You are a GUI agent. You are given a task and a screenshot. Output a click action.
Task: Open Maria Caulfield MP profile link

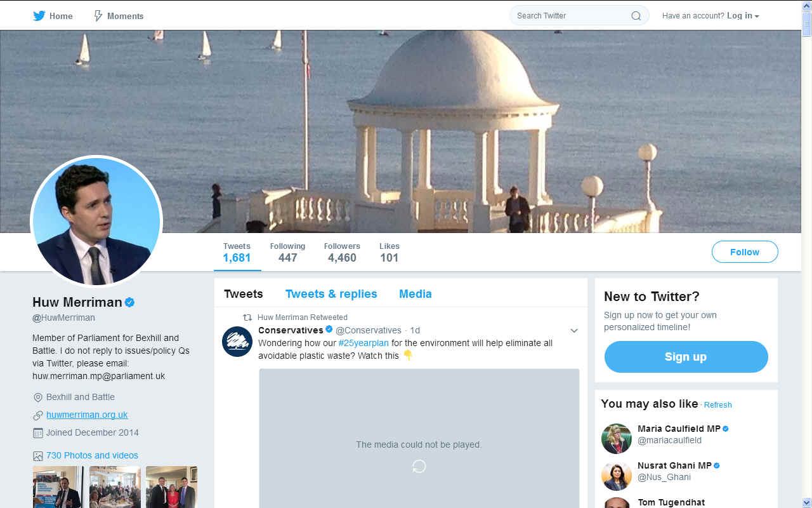679,429
